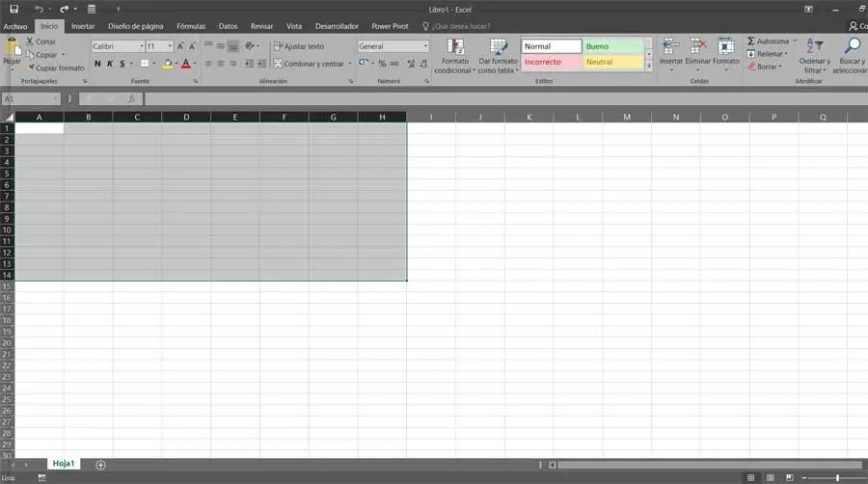Image resolution: width=868 pixels, height=484 pixels.
Task: Expand the Combinar y centrar arrow
Action: [349, 64]
